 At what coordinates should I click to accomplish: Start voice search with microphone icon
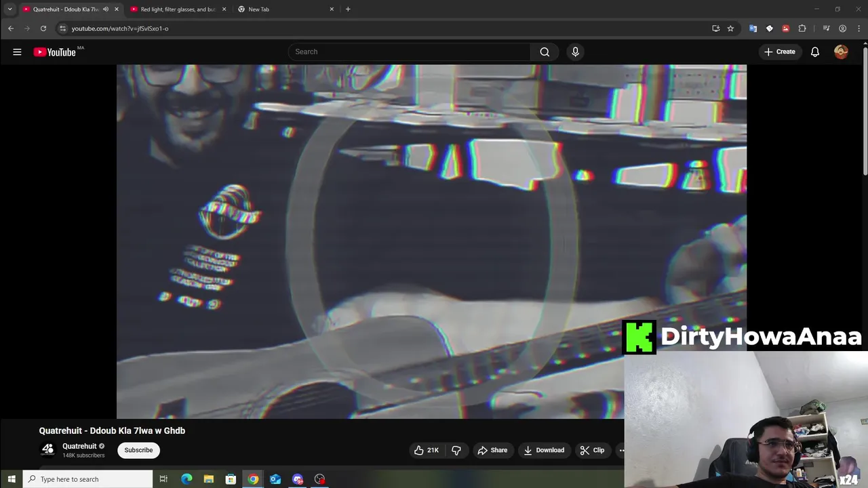coord(575,52)
